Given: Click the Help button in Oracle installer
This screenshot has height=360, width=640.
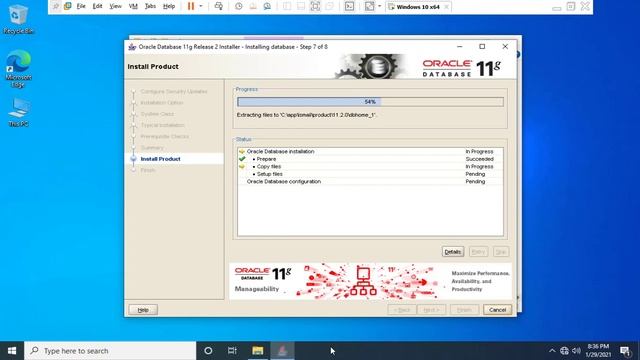Looking at the screenshot, I should (x=143, y=310).
